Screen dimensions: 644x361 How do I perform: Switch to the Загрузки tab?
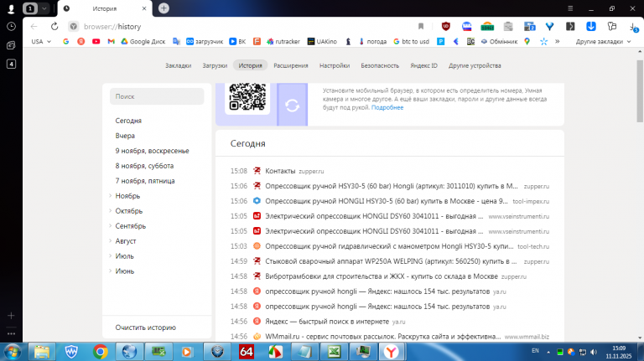[215, 65]
